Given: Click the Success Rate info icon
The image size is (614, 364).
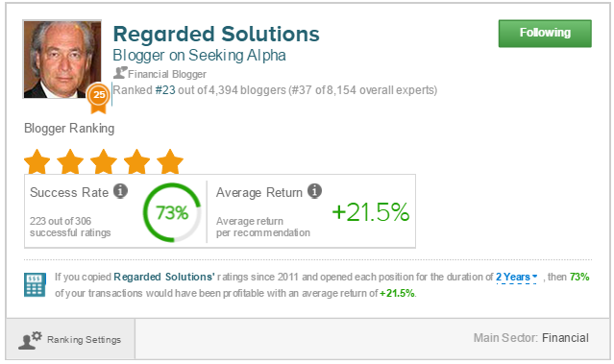Looking at the screenshot, I should click(x=120, y=191).
